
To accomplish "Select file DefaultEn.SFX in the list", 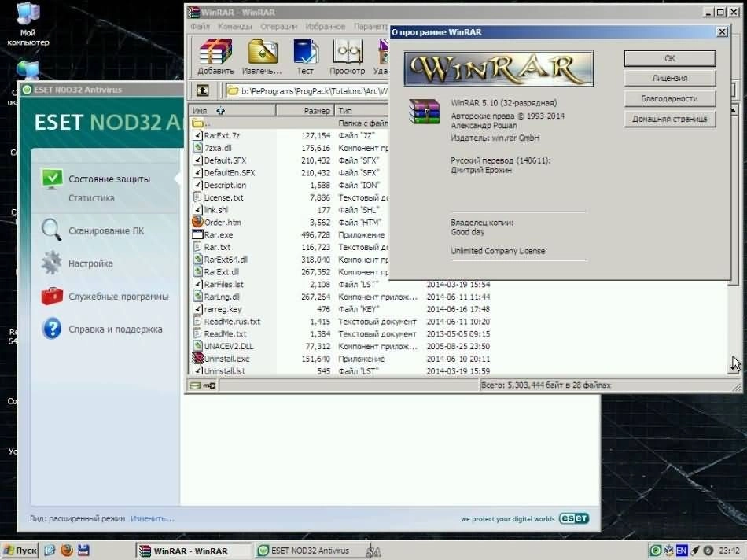I will pos(230,172).
